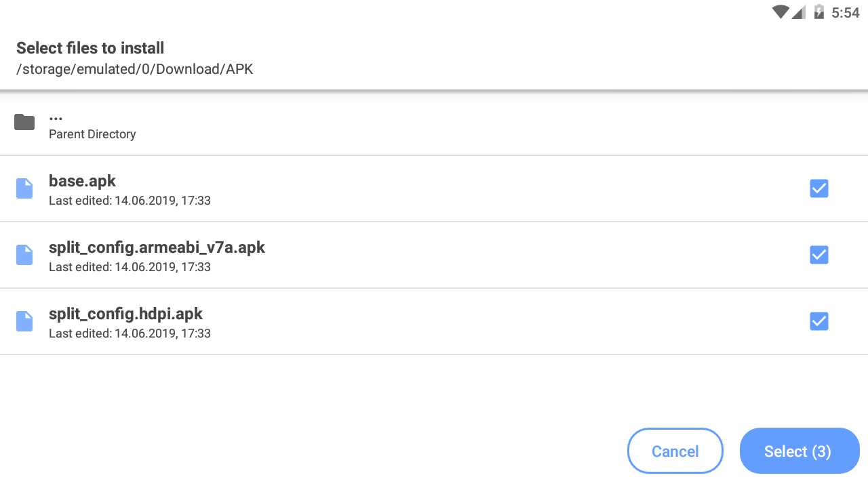Image resolution: width=868 pixels, height=488 pixels.
Task: Select the base.apk file name
Action: point(83,181)
